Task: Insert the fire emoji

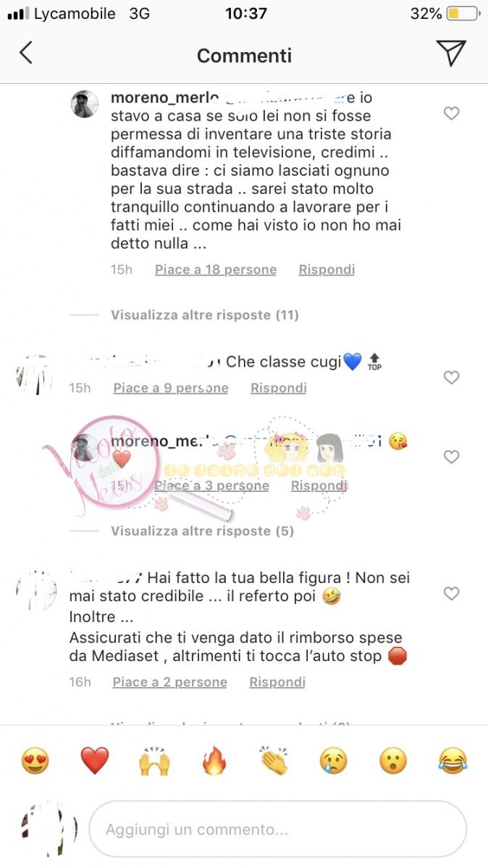Action: click(214, 761)
